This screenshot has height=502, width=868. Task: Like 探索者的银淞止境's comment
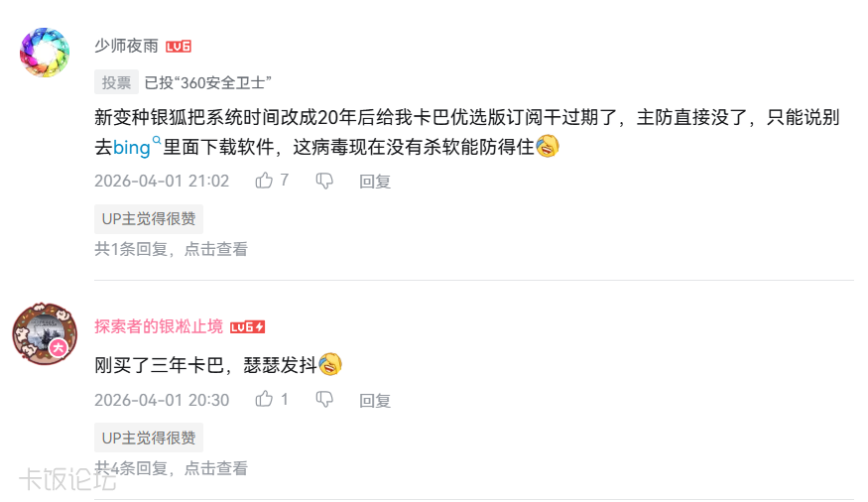264,399
